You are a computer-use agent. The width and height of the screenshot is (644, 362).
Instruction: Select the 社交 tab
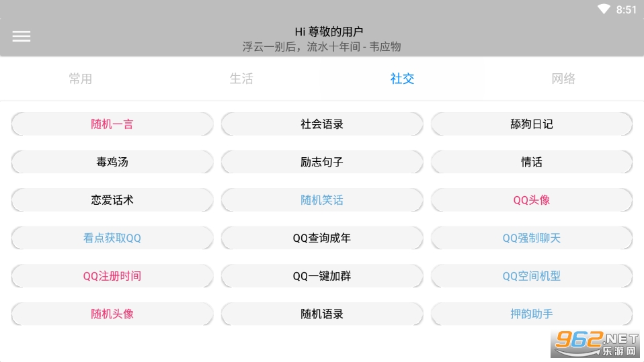click(402, 79)
